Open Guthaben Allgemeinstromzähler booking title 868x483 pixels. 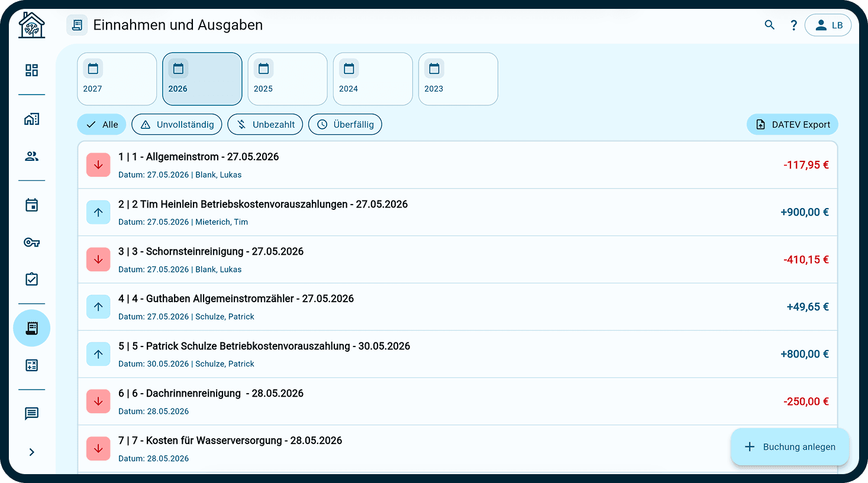(236, 299)
